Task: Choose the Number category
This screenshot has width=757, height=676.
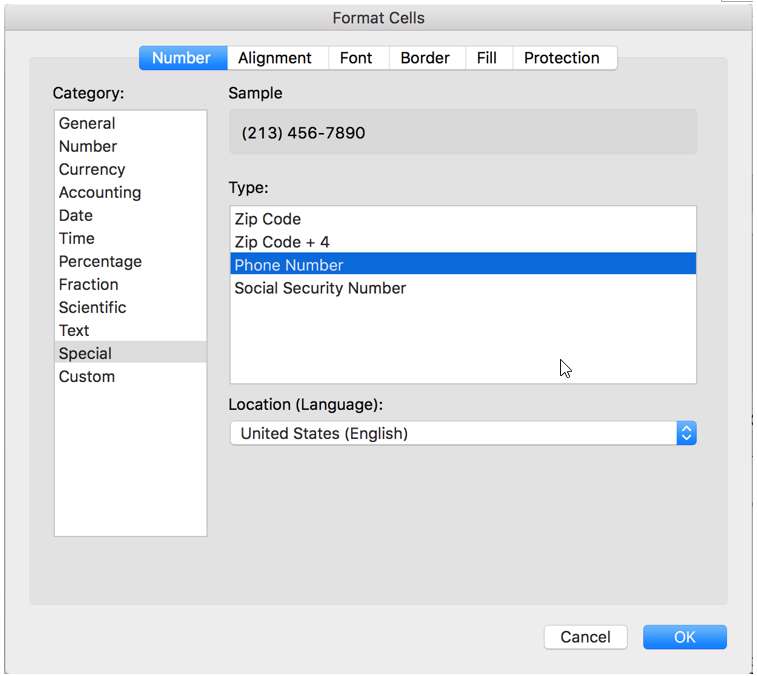Action: (130, 146)
